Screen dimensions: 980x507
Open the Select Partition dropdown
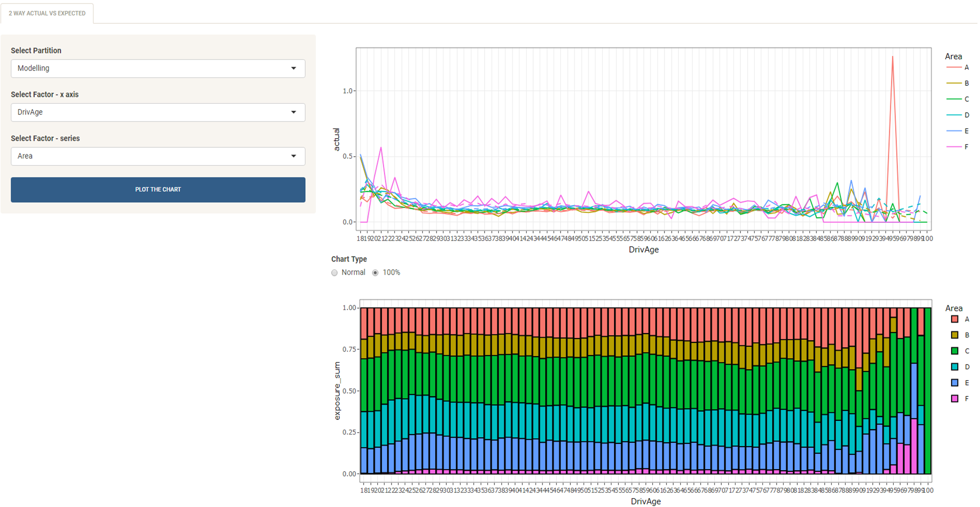click(x=158, y=69)
